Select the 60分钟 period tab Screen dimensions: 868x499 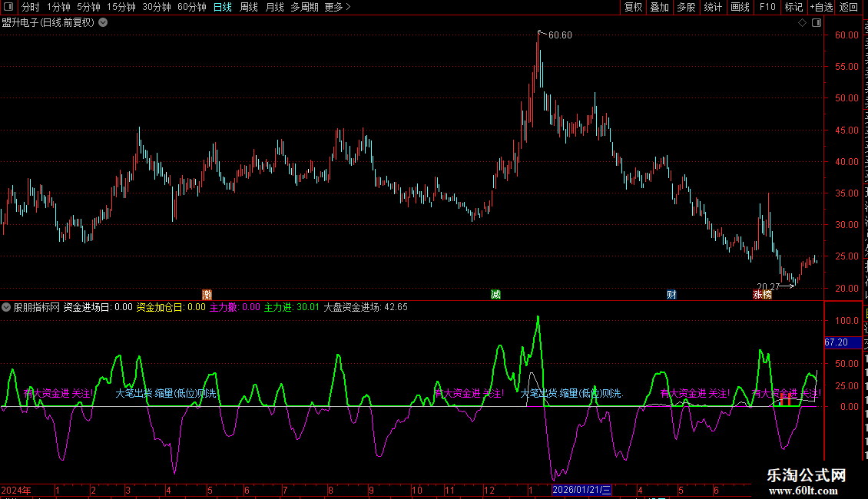(x=192, y=7)
